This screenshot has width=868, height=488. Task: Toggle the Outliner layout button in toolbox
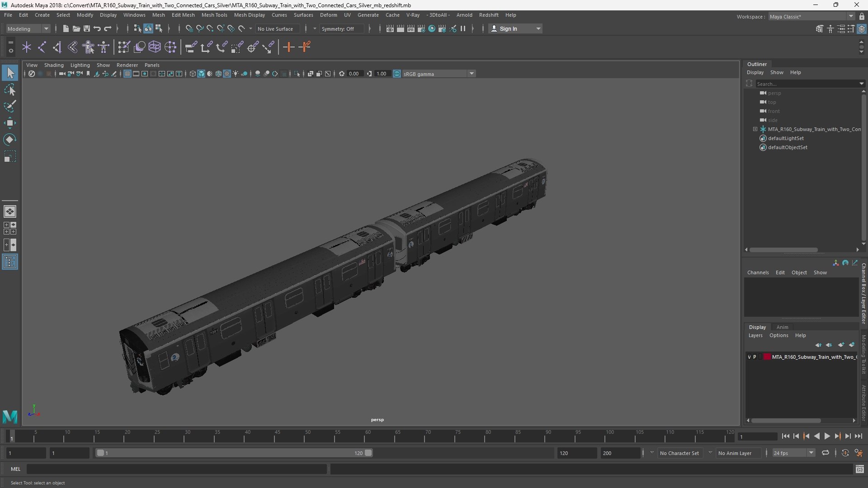pyautogui.click(x=10, y=262)
